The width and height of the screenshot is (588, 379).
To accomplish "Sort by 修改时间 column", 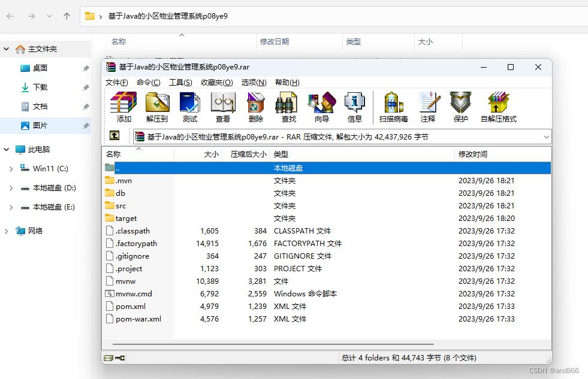I will pyautogui.click(x=503, y=154).
